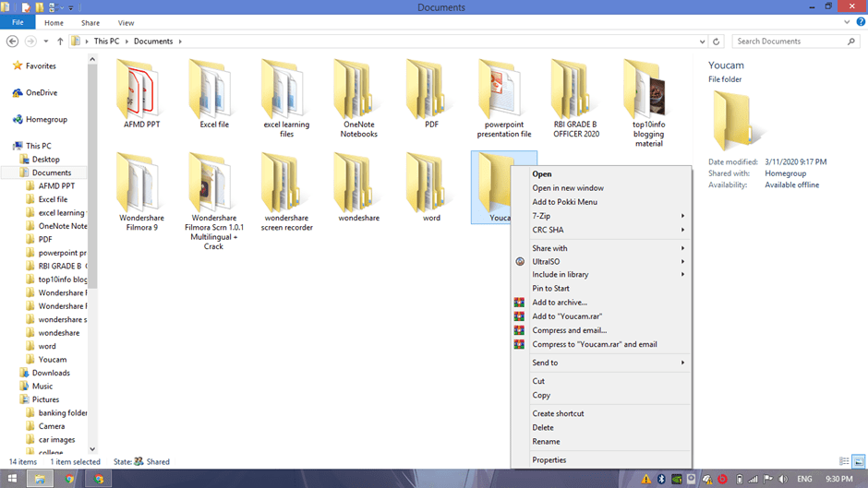Switch to details view in status bar

(844, 461)
